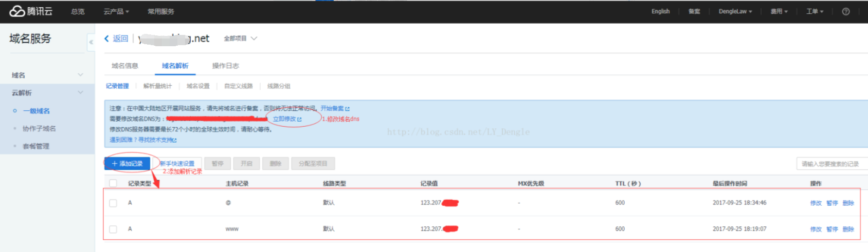This screenshot has width=868, height=252.
Task: Click the 开启 button in the toolbar
Action: click(246, 164)
